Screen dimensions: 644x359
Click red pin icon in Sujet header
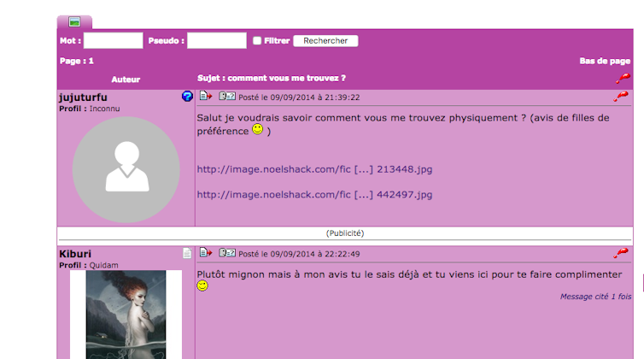623,78
